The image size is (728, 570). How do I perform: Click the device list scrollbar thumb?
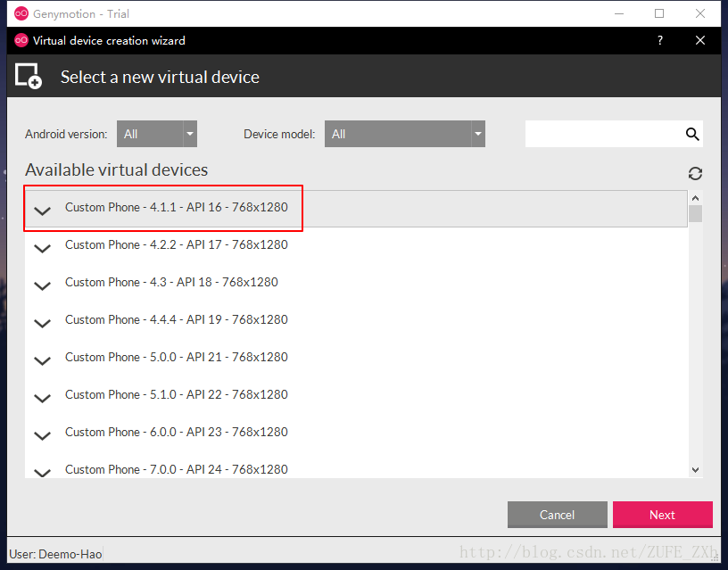pos(696,214)
